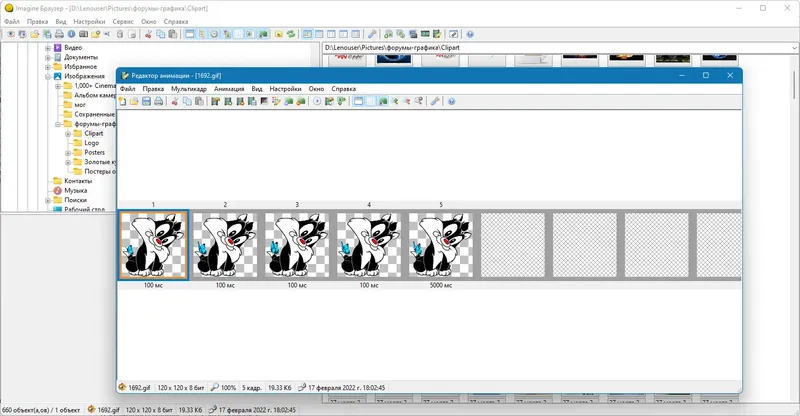800x416 pixels.
Task: Expand the Clipart folder node
Action: pos(68,134)
